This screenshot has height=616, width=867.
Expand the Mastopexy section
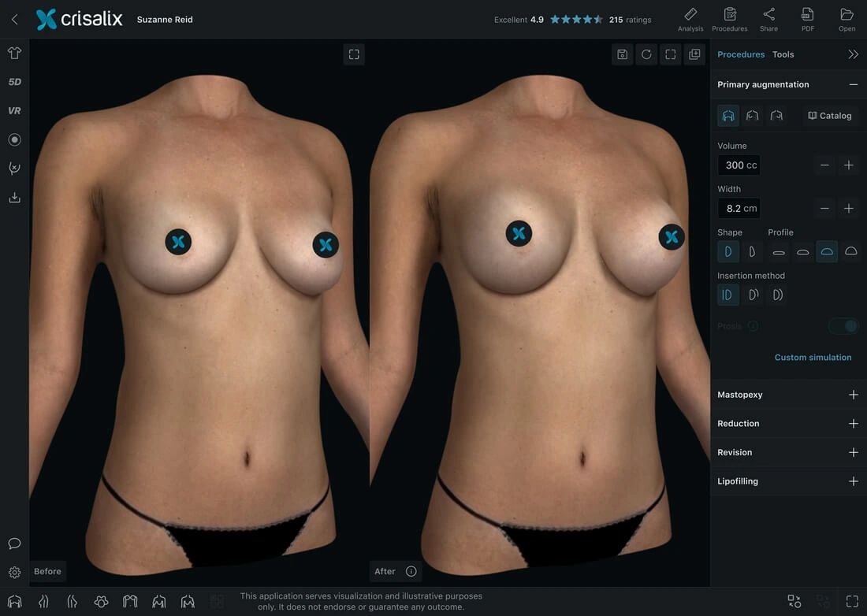[853, 394]
